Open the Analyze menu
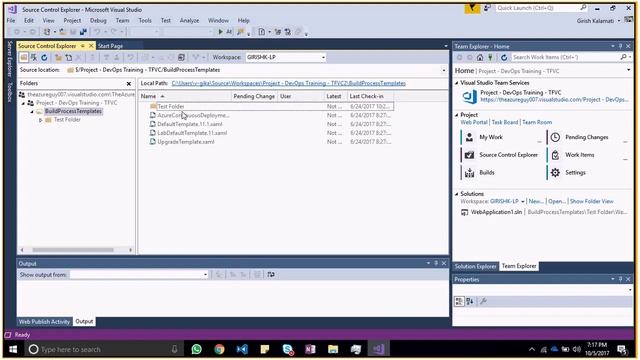 click(x=189, y=20)
